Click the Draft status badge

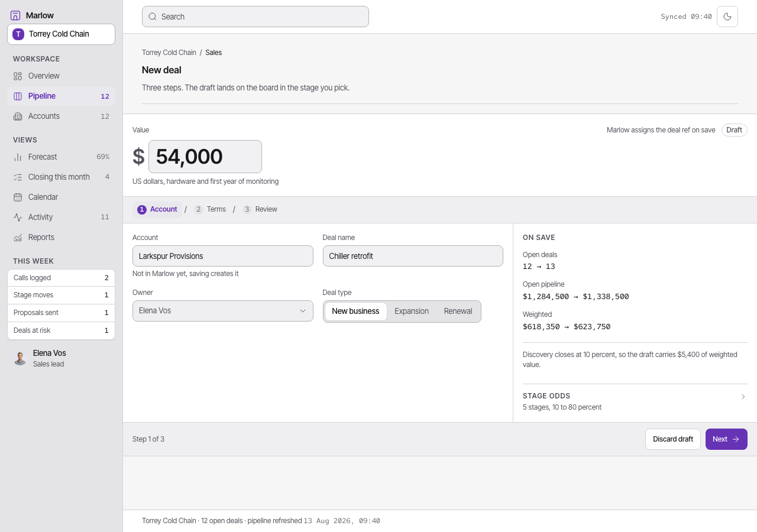pyautogui.click(x=735, y=130)
